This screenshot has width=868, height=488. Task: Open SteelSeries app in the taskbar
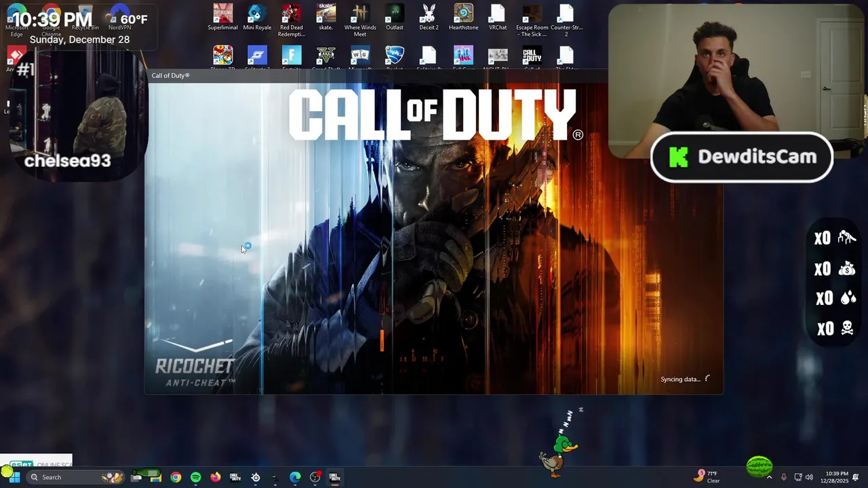256,477
